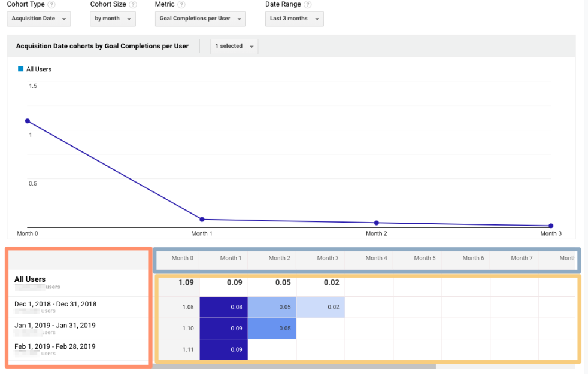
Task: Open the Goal Completions per User metric dropdown
Action: 200,19
